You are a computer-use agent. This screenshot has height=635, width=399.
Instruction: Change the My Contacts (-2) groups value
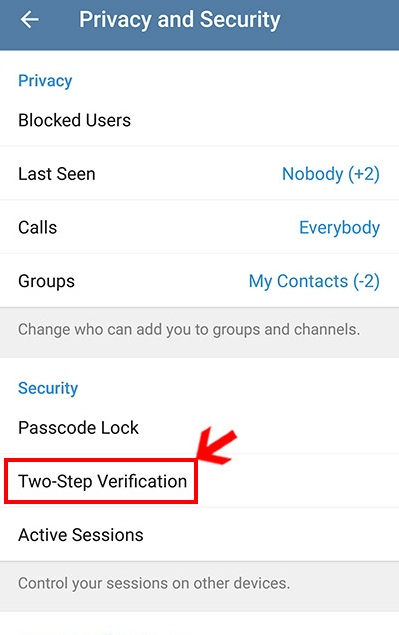point(314,281)
